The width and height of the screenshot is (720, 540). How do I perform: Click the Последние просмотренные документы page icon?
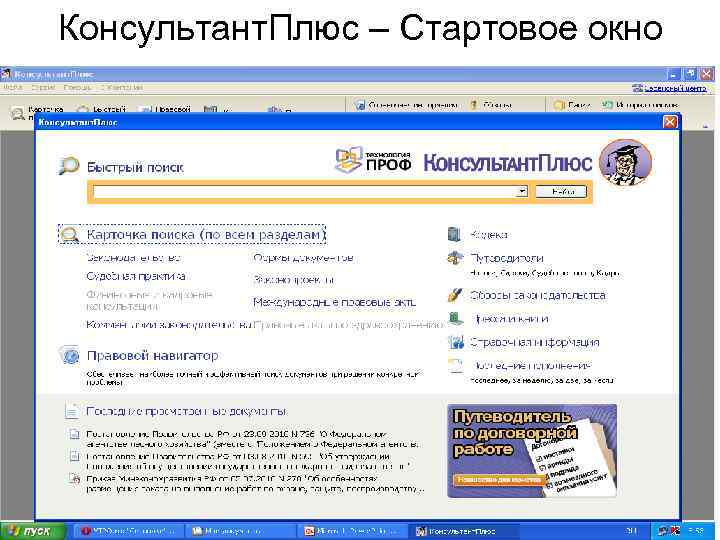(x=72, y=411)
